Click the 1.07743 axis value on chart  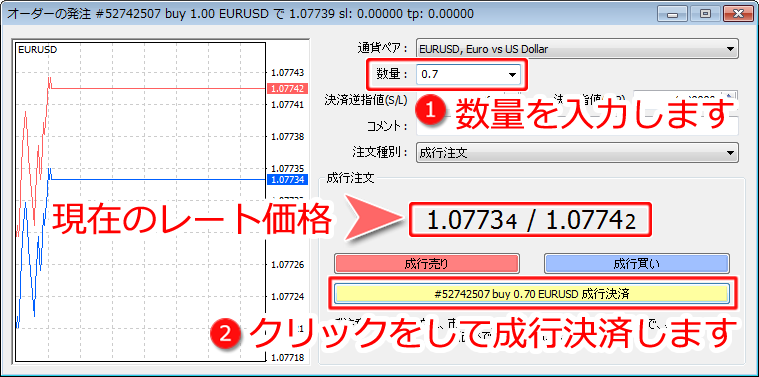[x=288, y=73]
